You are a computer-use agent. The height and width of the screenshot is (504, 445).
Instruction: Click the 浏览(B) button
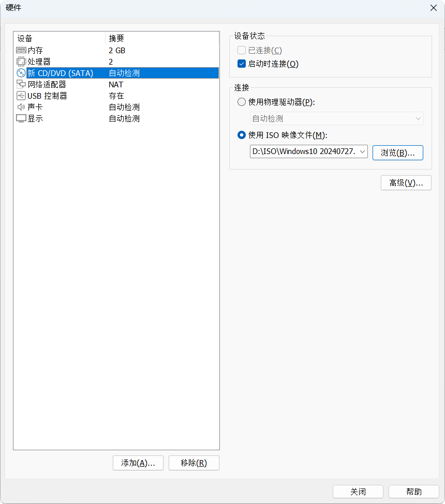pyautogui.click(x=397, y=152)
